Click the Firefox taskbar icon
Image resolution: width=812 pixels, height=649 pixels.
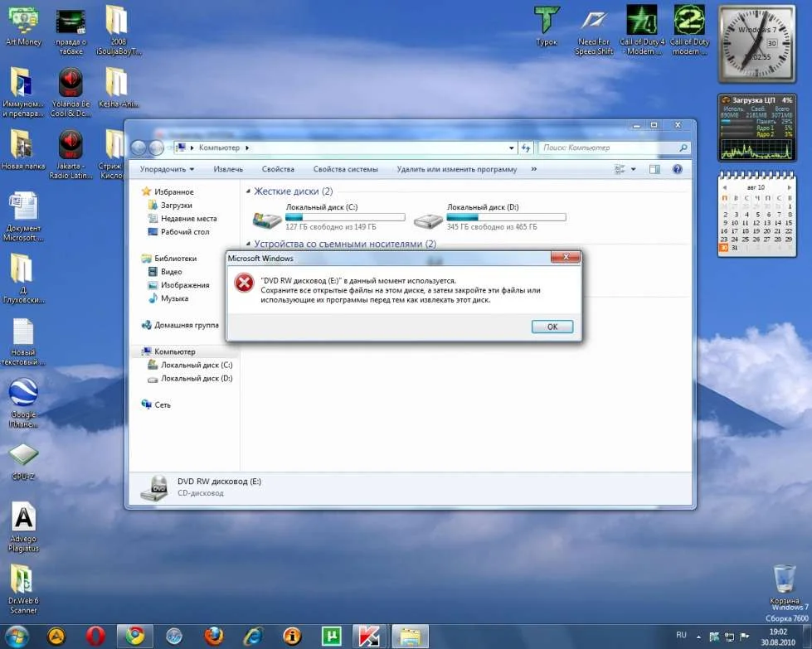point(214,636)
